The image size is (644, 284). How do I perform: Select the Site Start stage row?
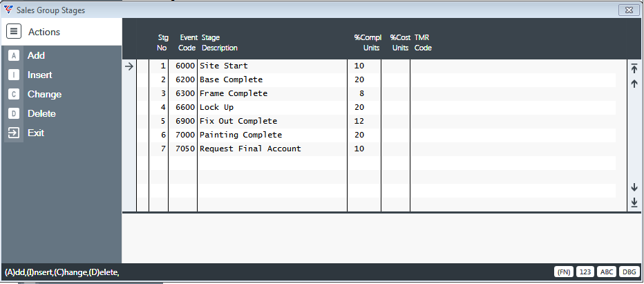click(376, 66)
